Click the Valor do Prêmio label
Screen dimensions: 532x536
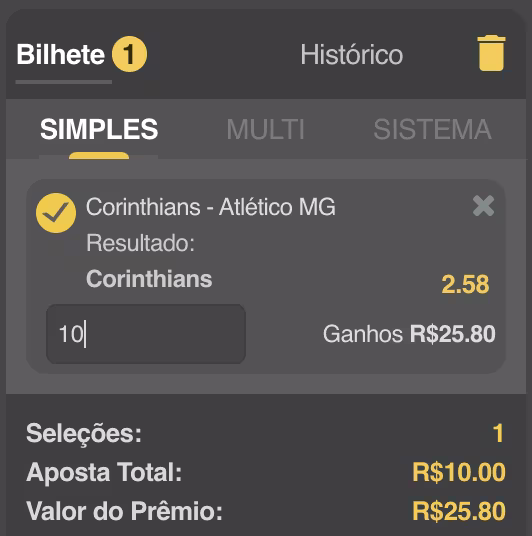point(124,511)
